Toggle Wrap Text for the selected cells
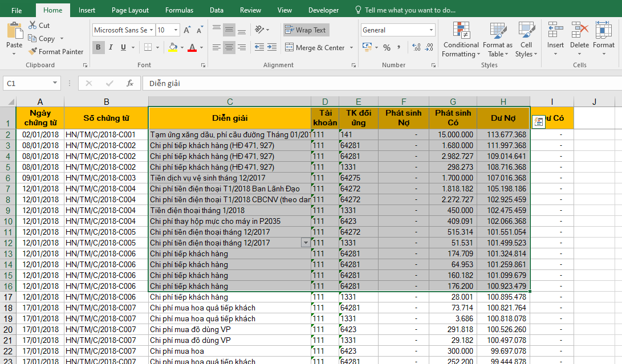Viewport: 622px width, 364px height. pyautogui.click(x=306, y=30)
